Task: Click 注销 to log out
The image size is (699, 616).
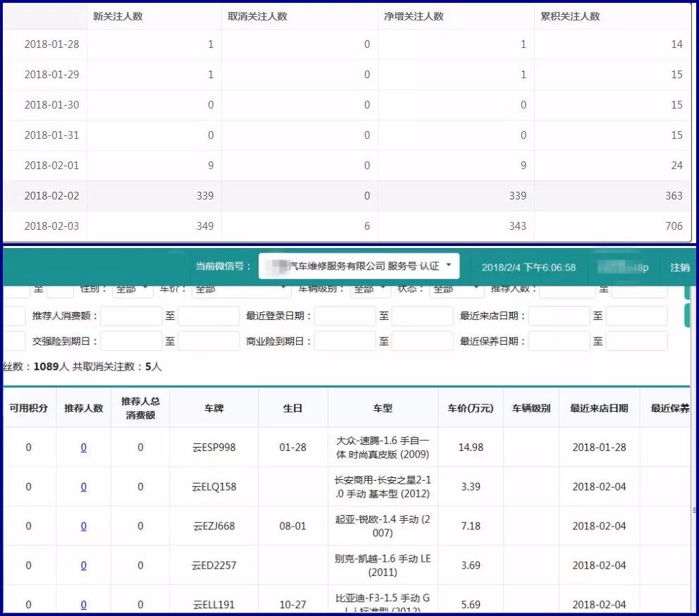Action: 679,267
